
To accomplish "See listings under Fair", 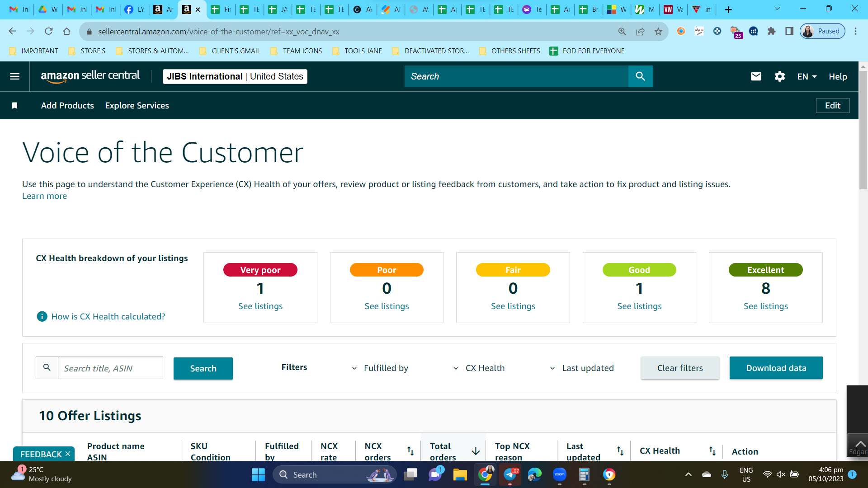I will pyautogui.click(x=513, y=306).
